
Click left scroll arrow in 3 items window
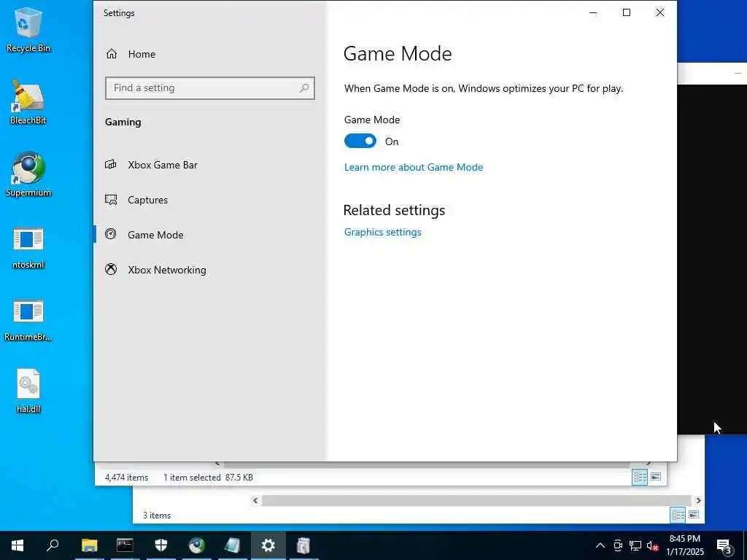pyautogui.click(x=255, y=500)
